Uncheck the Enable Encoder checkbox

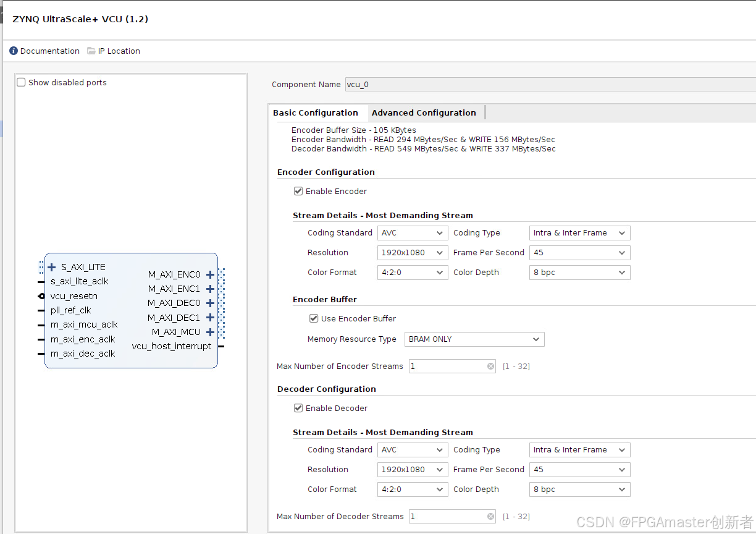pyautogui.click(x=298, y=192)
